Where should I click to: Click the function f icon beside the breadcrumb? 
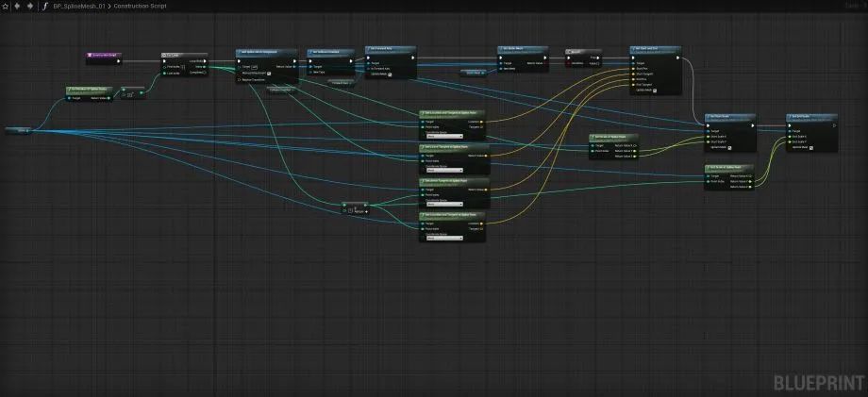(45, 6)
